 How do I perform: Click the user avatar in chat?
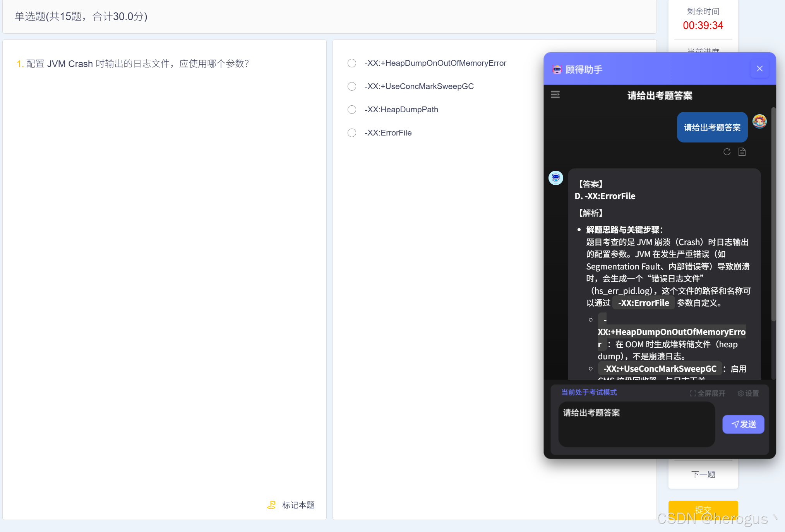point(759,122)
